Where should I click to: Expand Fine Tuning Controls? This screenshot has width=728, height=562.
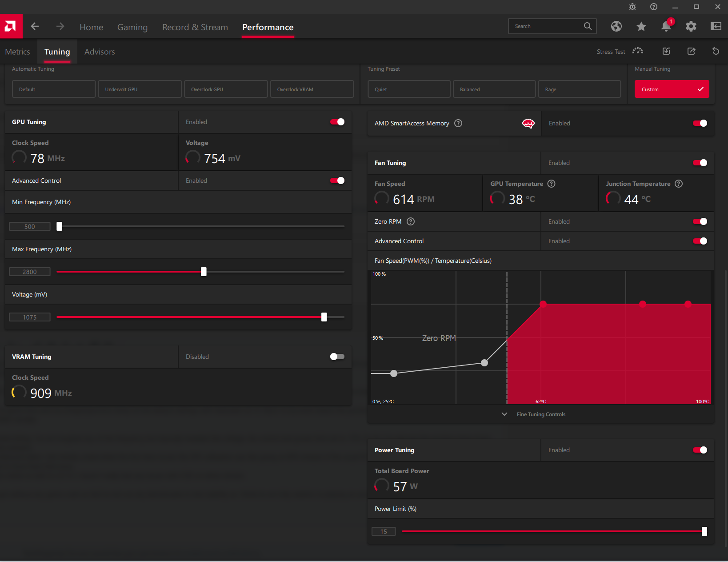(533, 414)
